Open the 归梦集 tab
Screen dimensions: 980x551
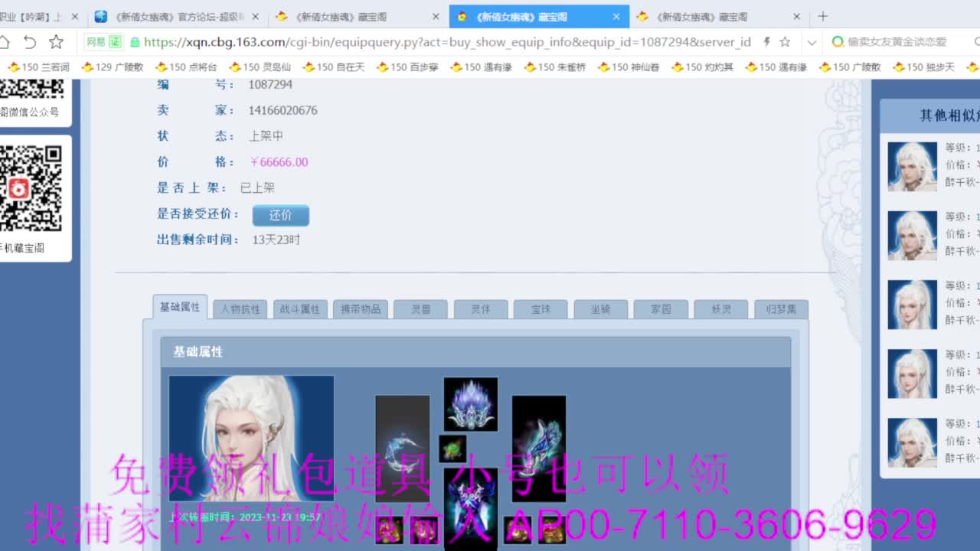[782, 309]
